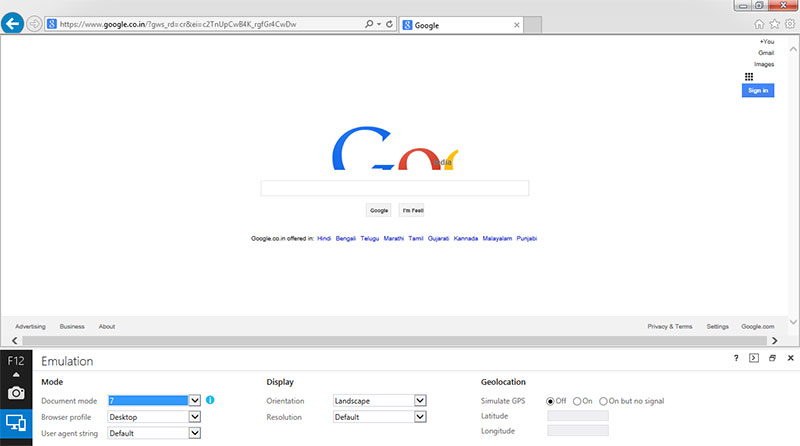Expand the User agent string dropdown
Image resolution: width=800 pixels, height=446 pixels.
[194, 433]
